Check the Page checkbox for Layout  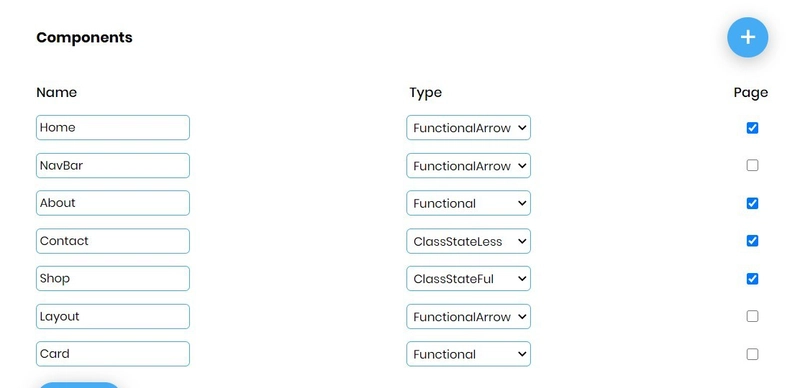752,317
